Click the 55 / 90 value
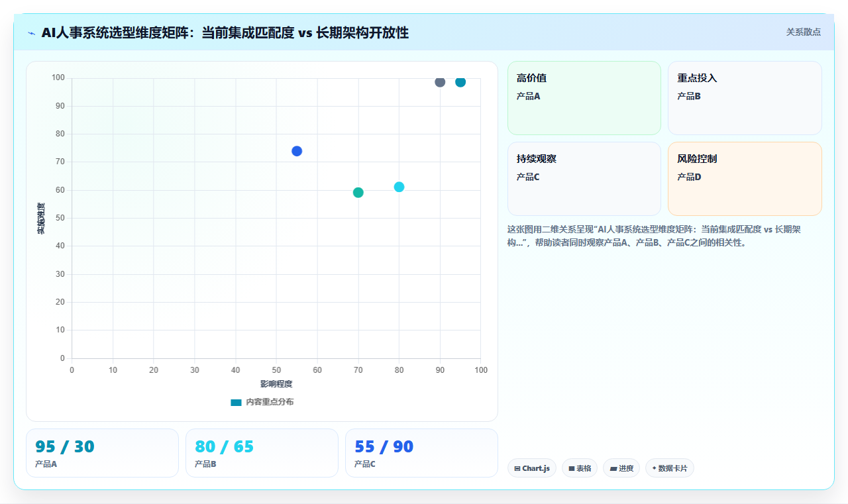This screenshot has height=504, width=848. tap(384, 447)
